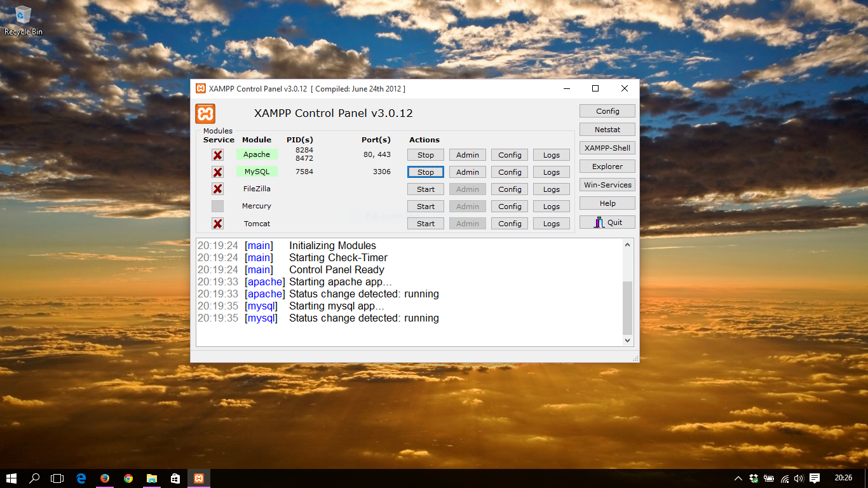View Apache Logs
Viewport: 868px width, 488px height.
552,155
